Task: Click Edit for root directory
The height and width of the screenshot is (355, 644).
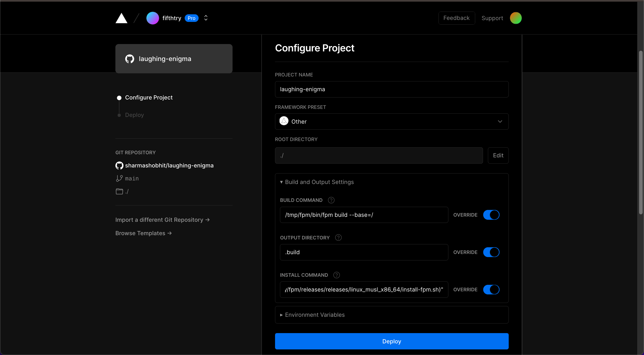Action: click(498, 155)
